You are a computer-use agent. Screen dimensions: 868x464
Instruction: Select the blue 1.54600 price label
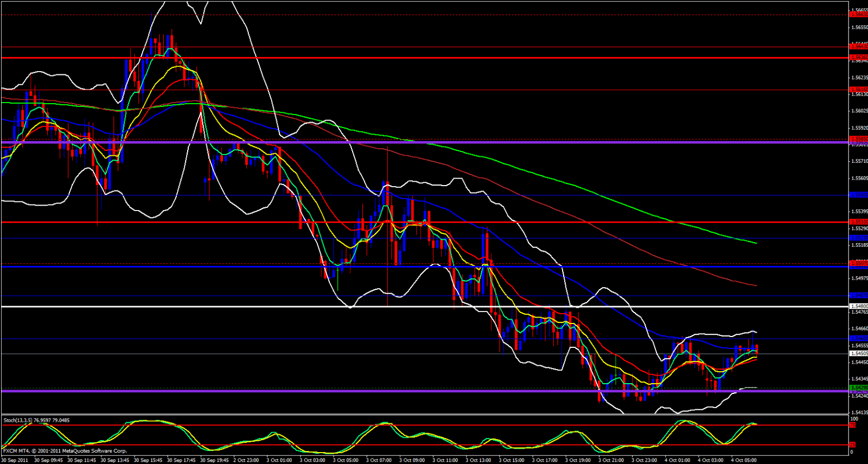[x=858, y=339]
